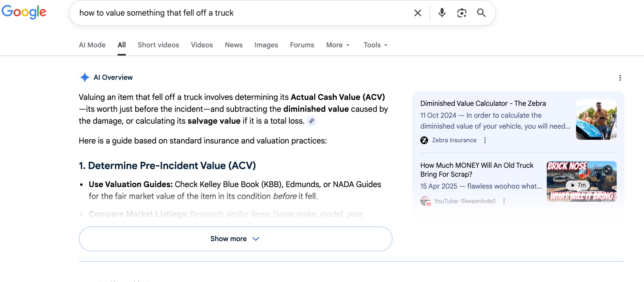Click the source link chip after salvage value

[311, 121]
